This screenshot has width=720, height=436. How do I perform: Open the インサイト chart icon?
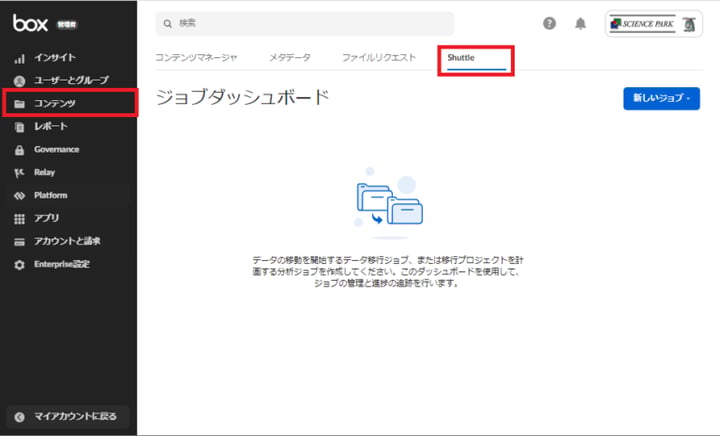pyautogui.click(x=19, y=58)
